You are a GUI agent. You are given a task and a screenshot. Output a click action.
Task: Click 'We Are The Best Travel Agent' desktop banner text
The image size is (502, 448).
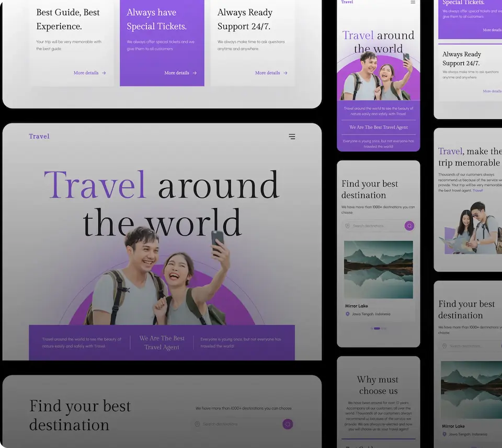pos(162,343)
